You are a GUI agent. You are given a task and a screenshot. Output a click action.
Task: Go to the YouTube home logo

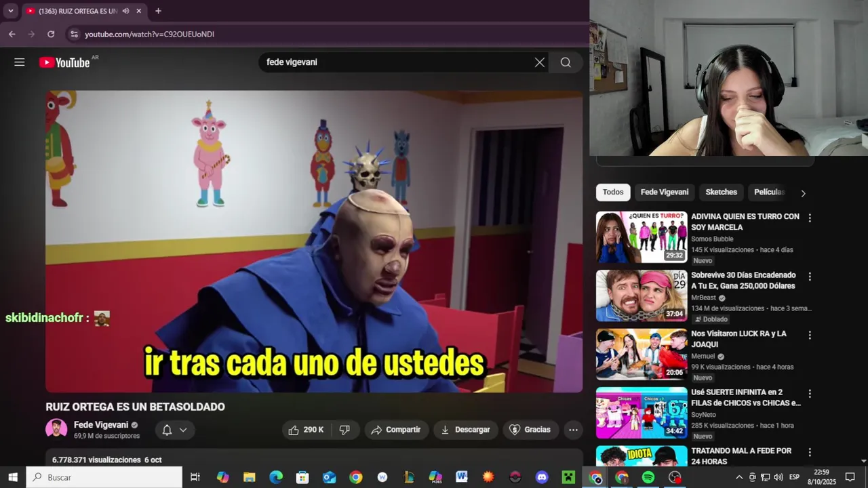(64, 62)
